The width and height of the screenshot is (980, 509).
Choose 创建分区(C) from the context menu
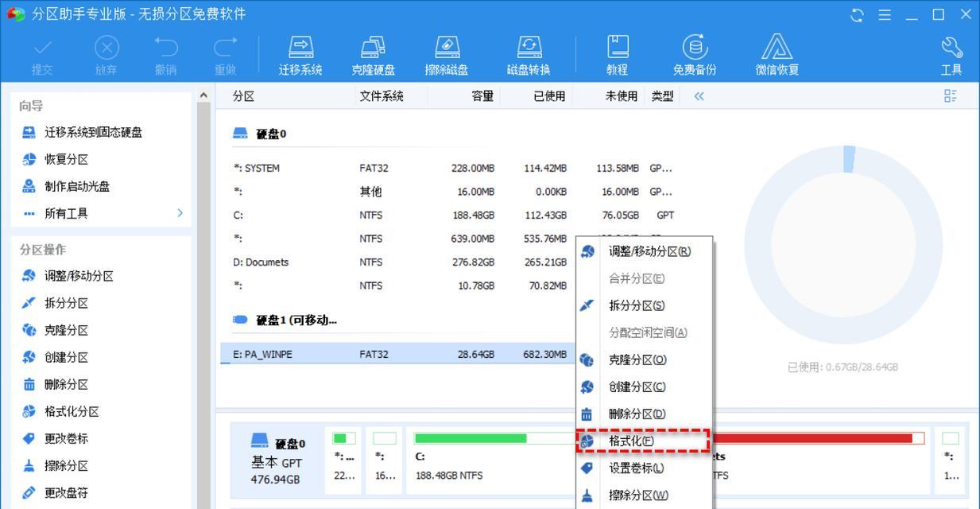pyautogui.click(x=645, y=387)
